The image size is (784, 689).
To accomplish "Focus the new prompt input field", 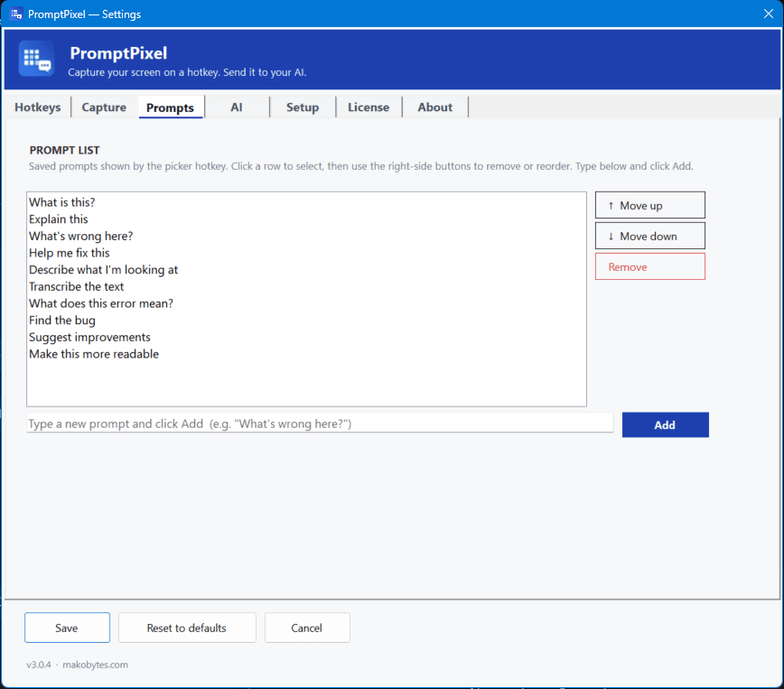I will pyautogui.click(x=320, y=424).
